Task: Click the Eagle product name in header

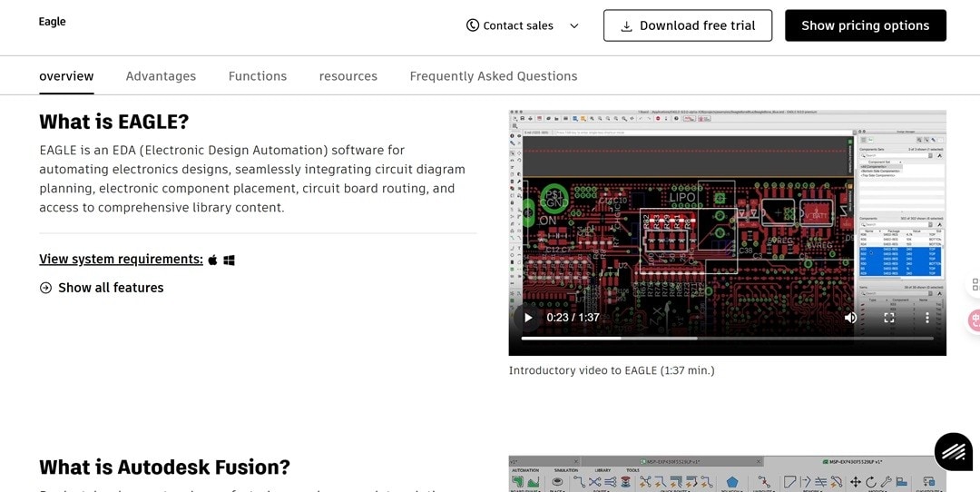Action: coord(52,22)
